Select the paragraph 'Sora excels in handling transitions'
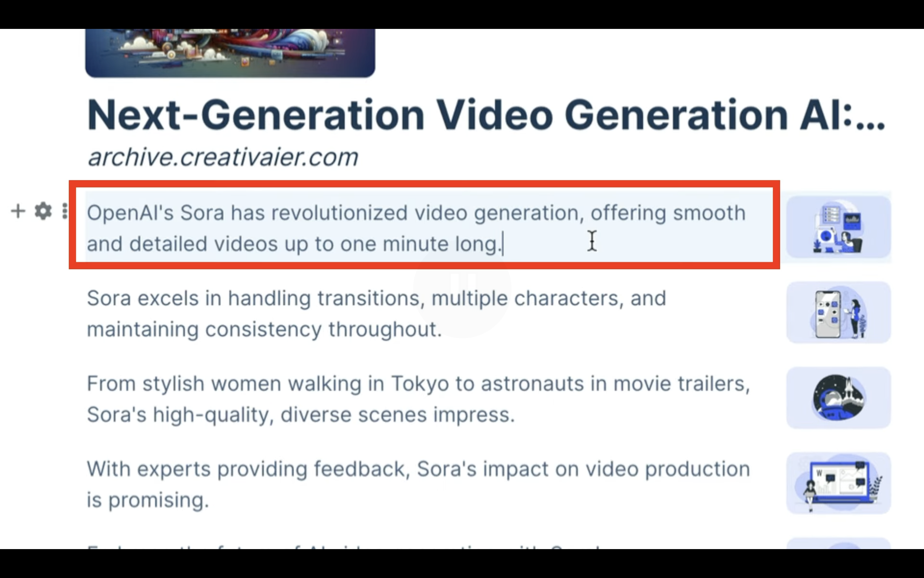The height and width of the screenshot is (578, 924). (x=376, y=313)
